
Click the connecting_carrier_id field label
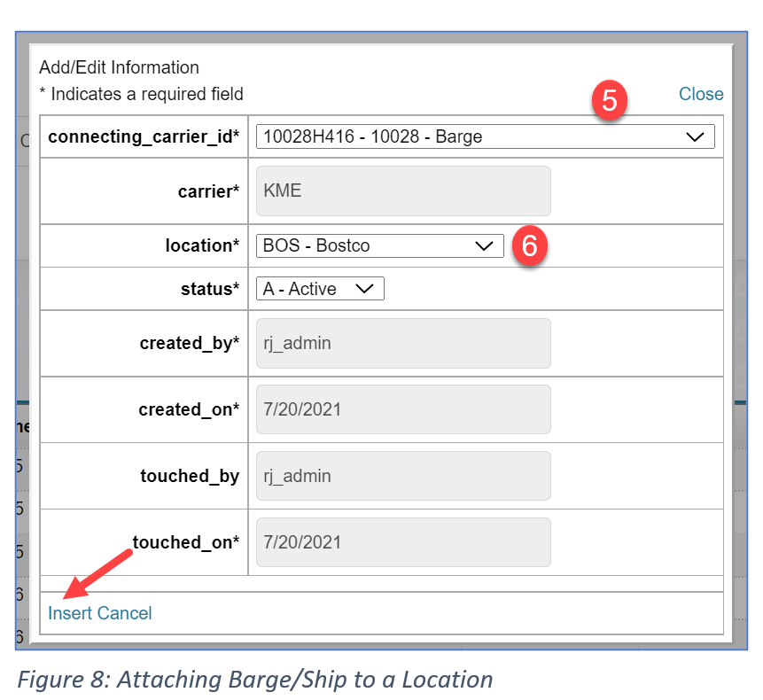(144, 137)
